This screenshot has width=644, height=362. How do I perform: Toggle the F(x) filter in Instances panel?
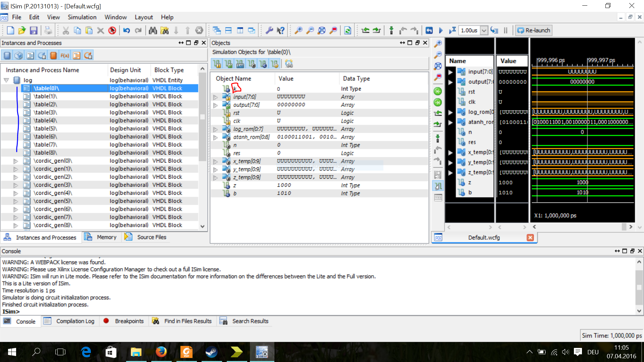pos(65,55)
